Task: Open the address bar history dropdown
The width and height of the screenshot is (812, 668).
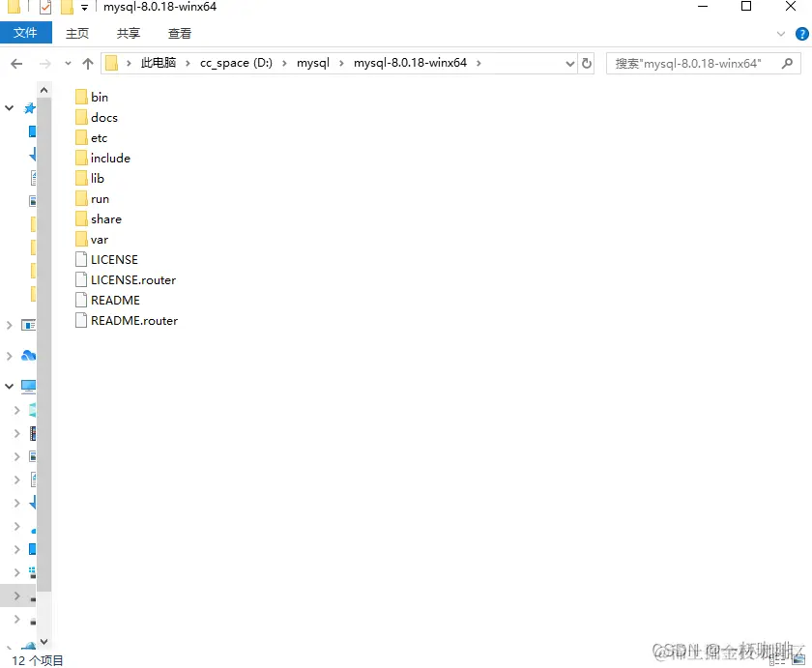Action: point(569,64)
